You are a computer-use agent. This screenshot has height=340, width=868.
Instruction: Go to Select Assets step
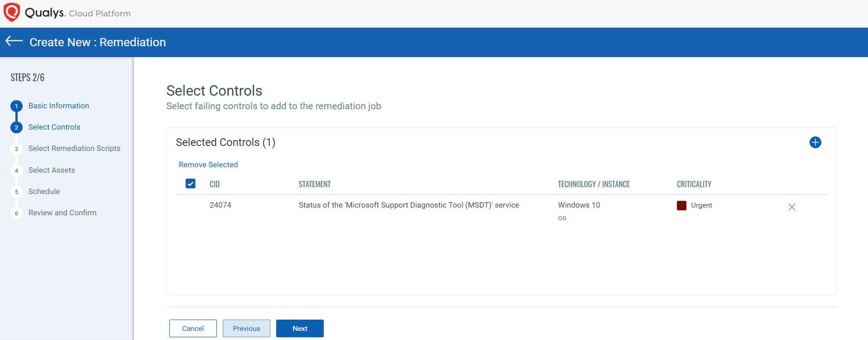52,170
